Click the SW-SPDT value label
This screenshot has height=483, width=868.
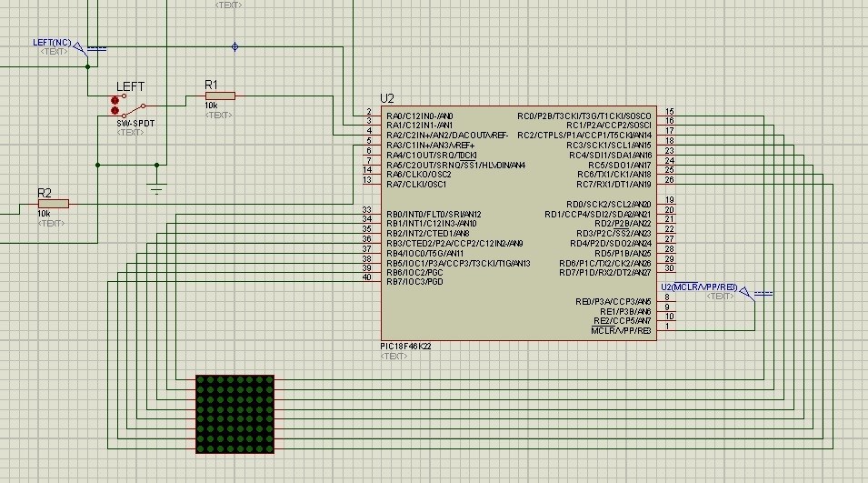[x=135, y=124]
